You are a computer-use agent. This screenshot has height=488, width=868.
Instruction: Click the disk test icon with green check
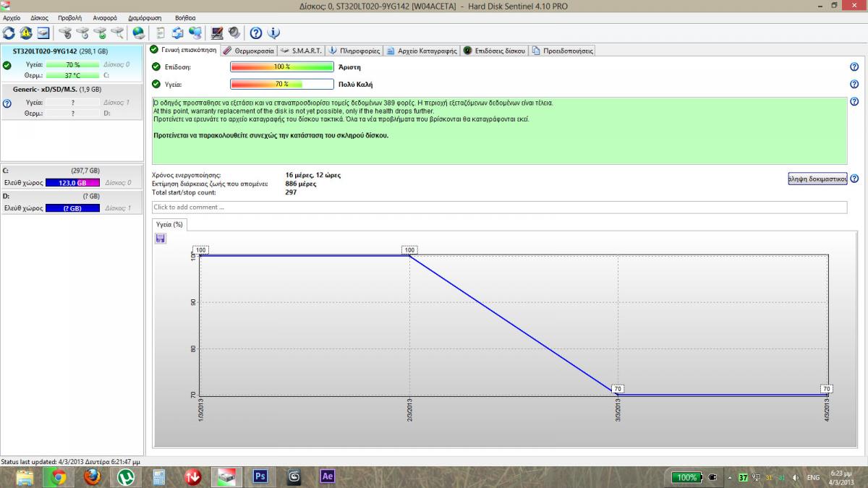pos(100,33)
